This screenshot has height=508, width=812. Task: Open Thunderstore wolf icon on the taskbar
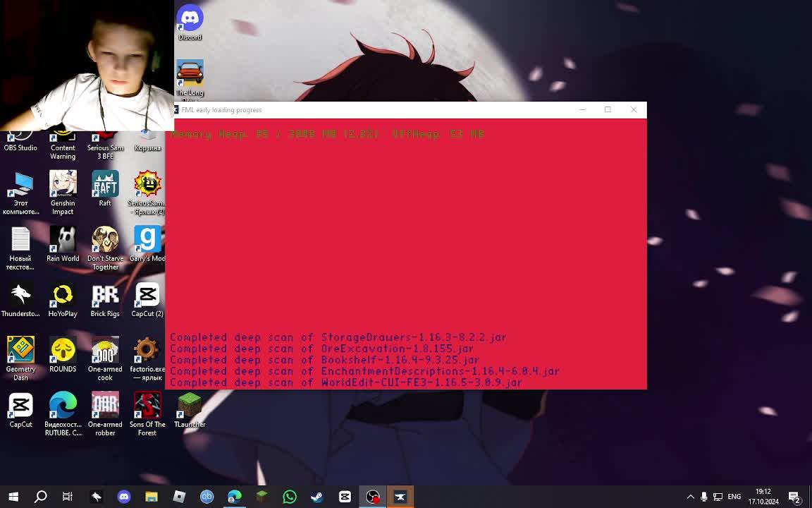pyautogui.click(x=97, y=497)
